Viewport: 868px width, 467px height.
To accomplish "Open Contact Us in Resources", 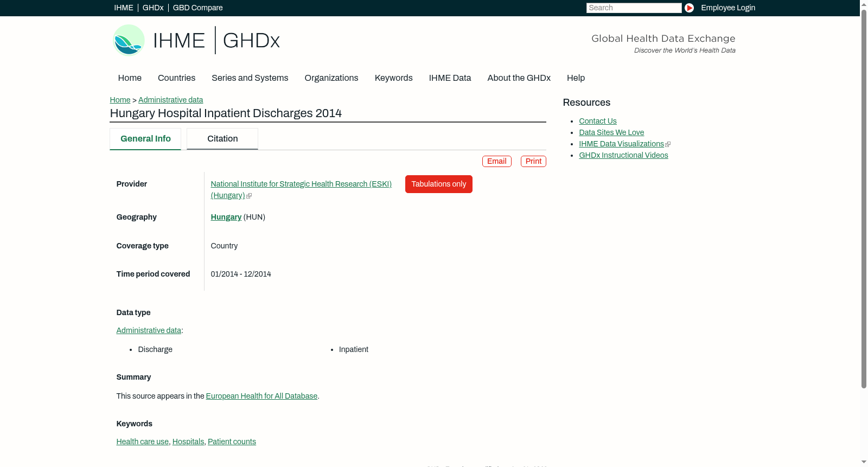I will [x=598, y=121].
